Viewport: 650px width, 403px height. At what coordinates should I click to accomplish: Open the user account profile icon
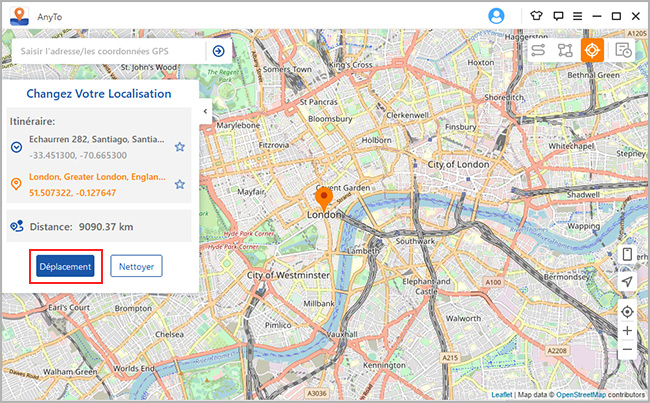click(496, 16)
